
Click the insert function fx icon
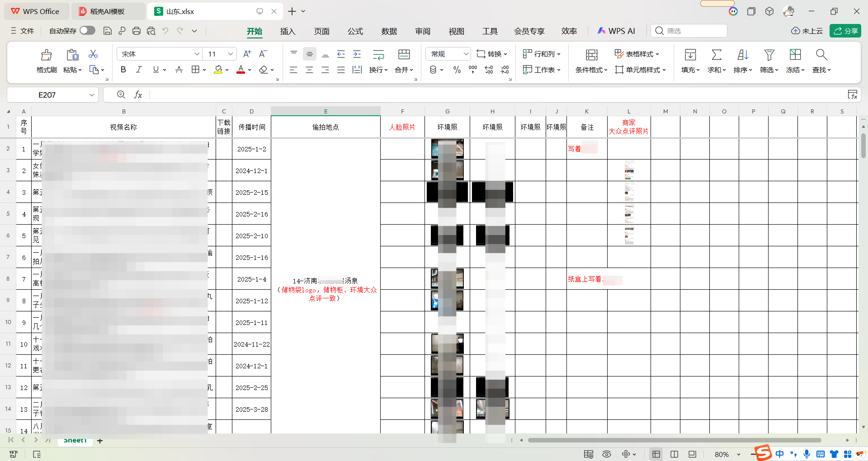click(x=138, y=94)
